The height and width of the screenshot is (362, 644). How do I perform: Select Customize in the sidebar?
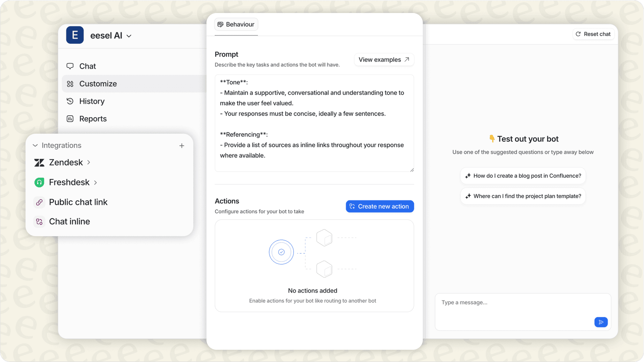[x=98, y=84]
